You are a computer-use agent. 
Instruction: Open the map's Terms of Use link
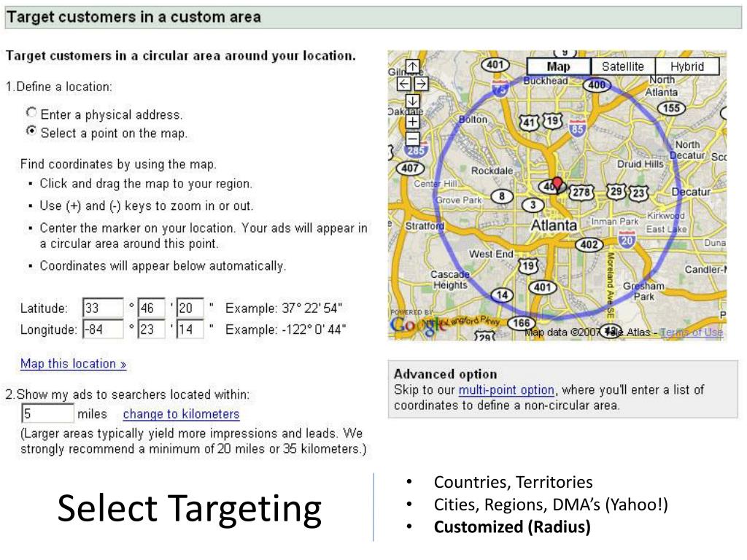[x=692, y=332]
